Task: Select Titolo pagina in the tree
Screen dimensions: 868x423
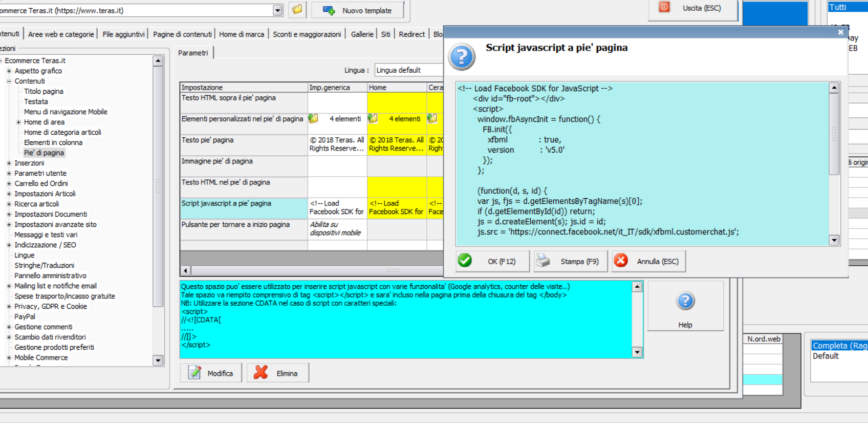Action: tap(44, 91)
